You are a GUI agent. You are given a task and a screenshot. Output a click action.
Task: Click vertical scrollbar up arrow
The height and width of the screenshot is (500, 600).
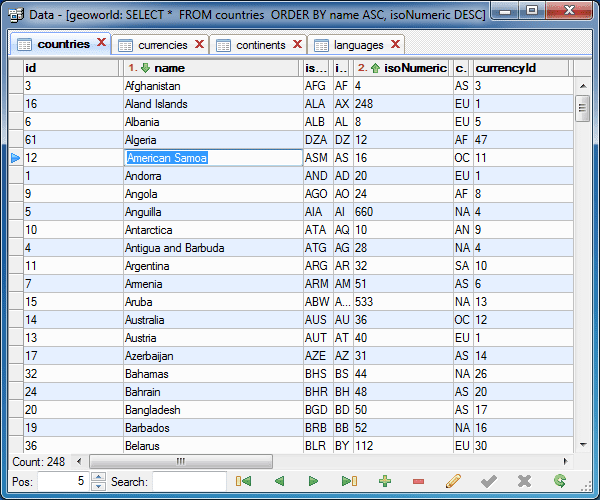point(583,86)
